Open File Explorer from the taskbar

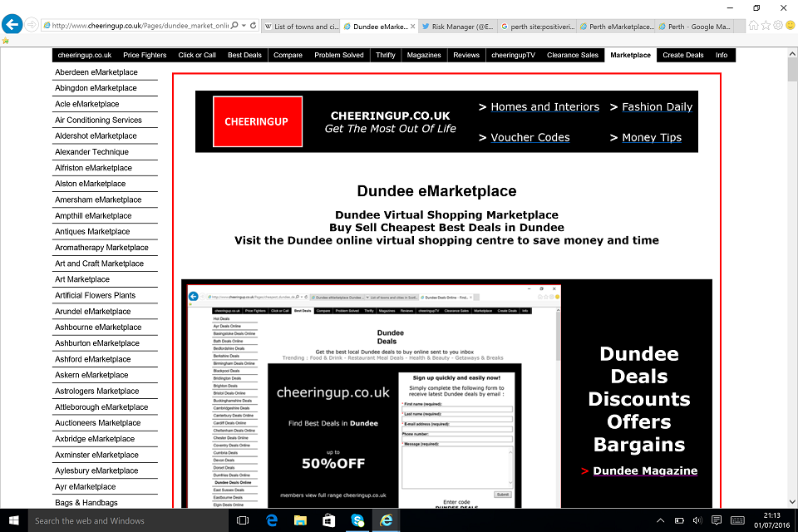300,520
